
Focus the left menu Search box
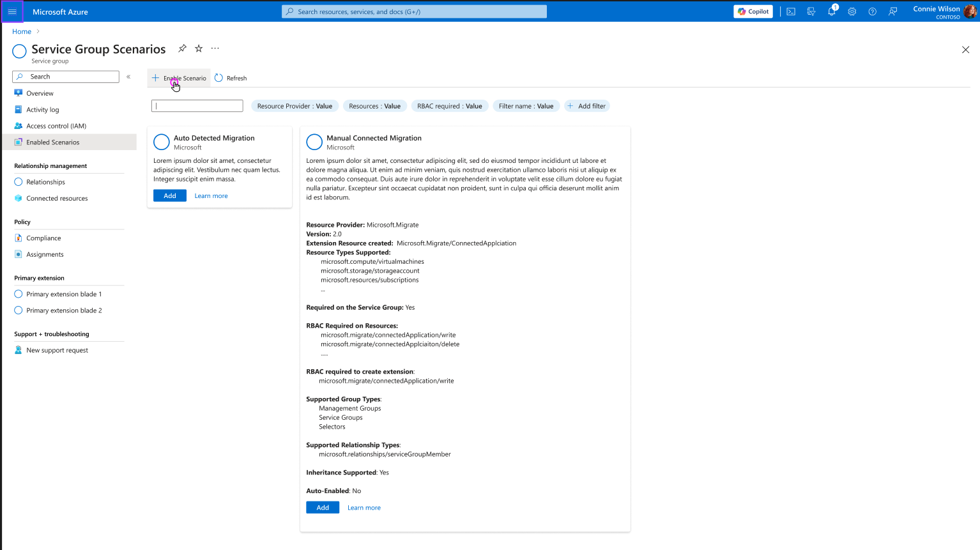point(66,77)
